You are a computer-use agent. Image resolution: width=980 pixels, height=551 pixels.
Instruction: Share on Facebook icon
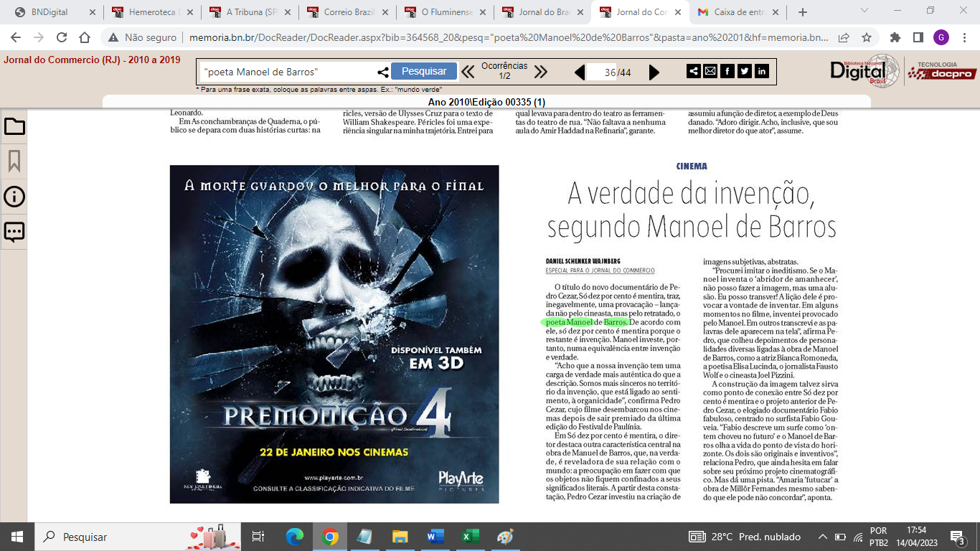pyautogui.click(x=727, y=71)
